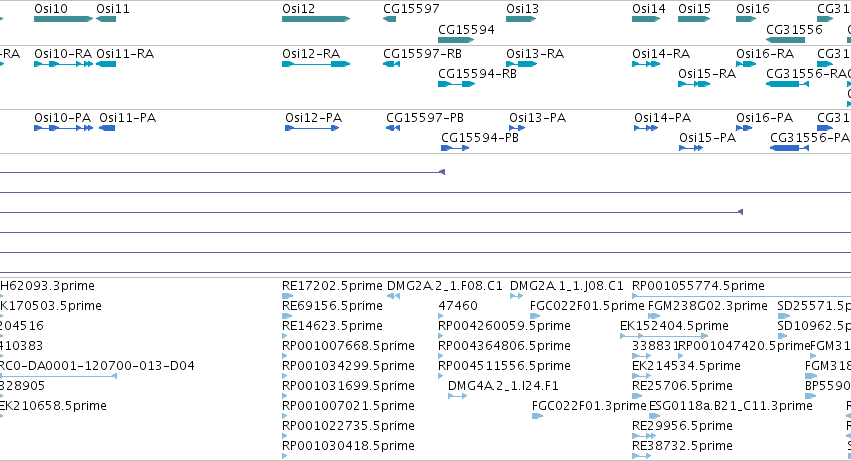
Task: Select RP001007021.5prime EST label
Action: [348, 406]
